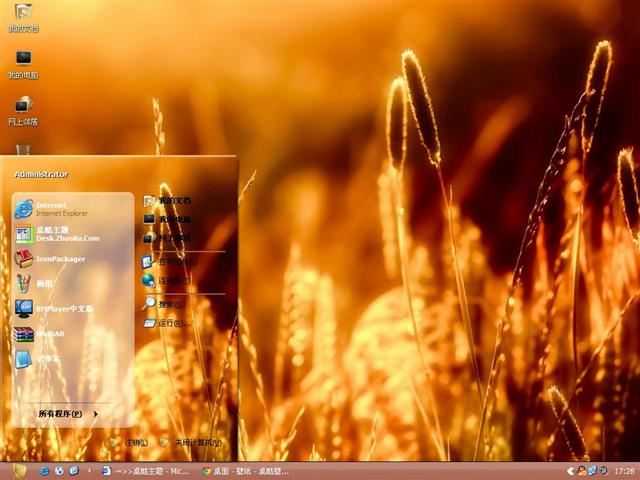Viewport: 640px width, 480px height.
Task: Switch to the 桌酷主题 - Mic... taskbar window
Action: (145, 471)
